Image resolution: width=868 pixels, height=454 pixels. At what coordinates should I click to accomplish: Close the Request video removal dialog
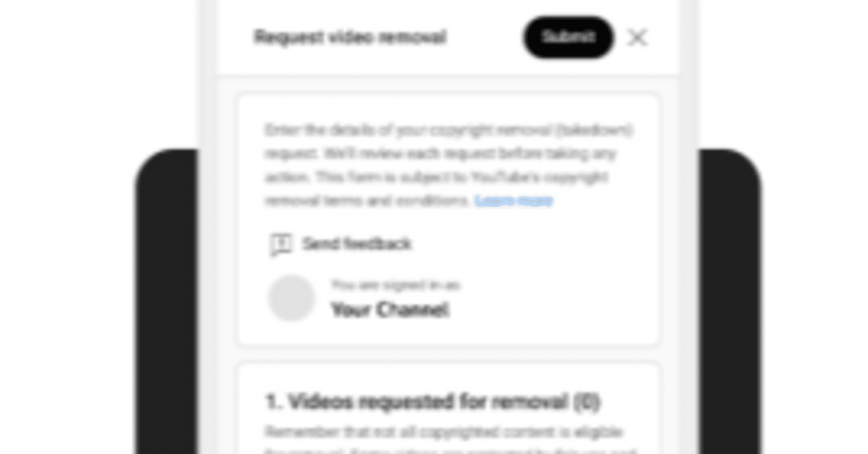click(x=637, y=37)
